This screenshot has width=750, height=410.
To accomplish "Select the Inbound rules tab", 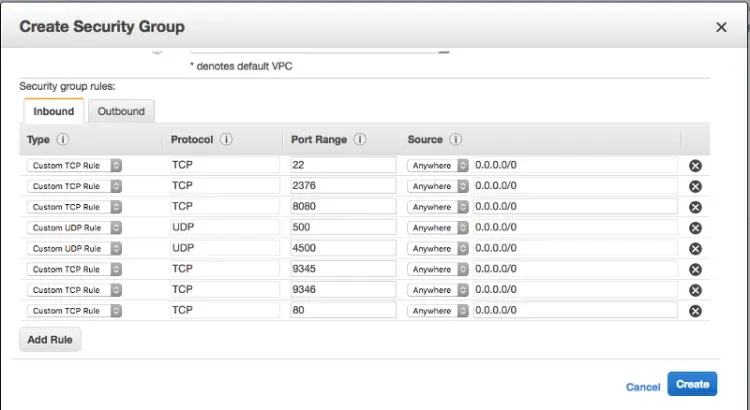I will pos(53,111).
